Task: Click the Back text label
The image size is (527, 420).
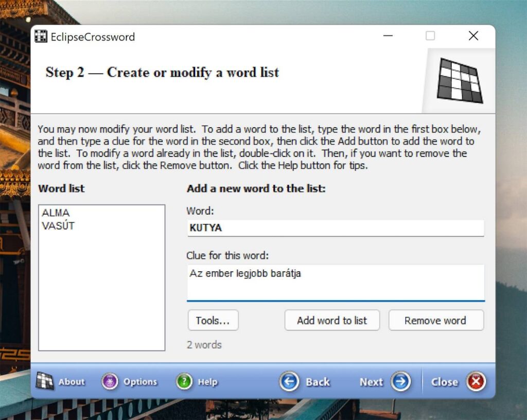Action: tap(318, 382)
